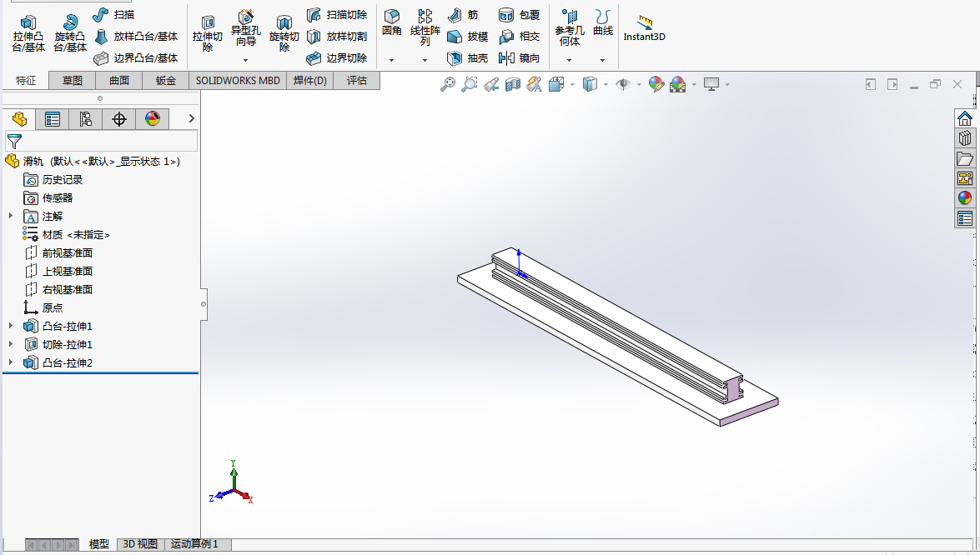The image size is (980, 555).
Task: Select the Fillet (圆角) tool
Action: (392, 22)
